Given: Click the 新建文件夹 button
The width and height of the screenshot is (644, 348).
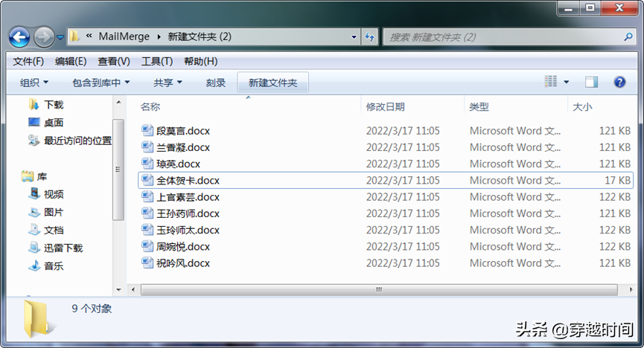Looking at the screenshot, I should [272, 83].
